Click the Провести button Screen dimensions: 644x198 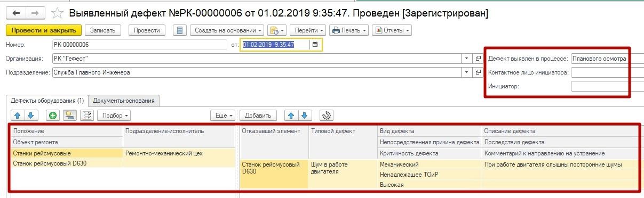[x=147, y=30]
